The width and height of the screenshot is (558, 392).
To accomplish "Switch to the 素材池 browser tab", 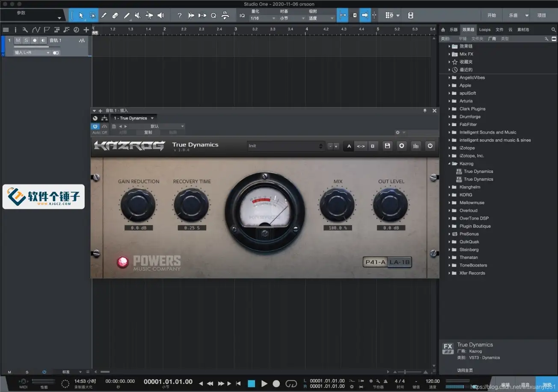I will coord(523,30).
